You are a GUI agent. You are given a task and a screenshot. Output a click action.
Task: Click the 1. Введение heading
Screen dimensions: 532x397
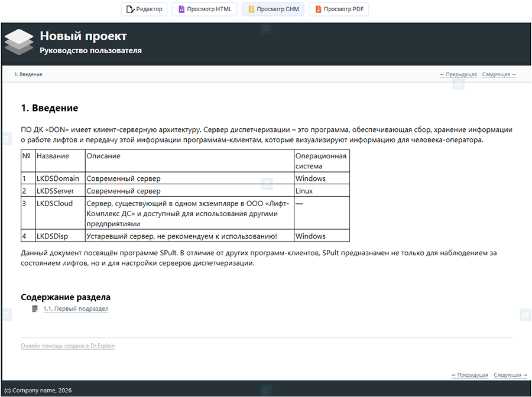click(50, 108)
